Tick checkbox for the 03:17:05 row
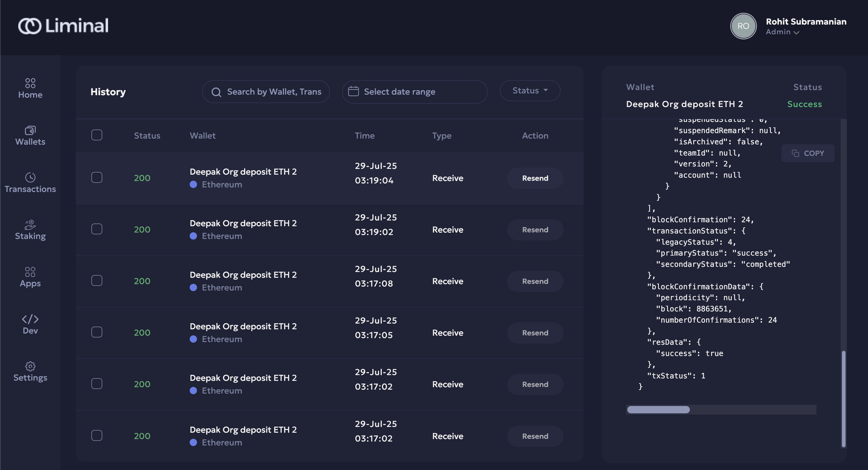The height and width of the screenshot is (470, 868). [x=97, y=332]
